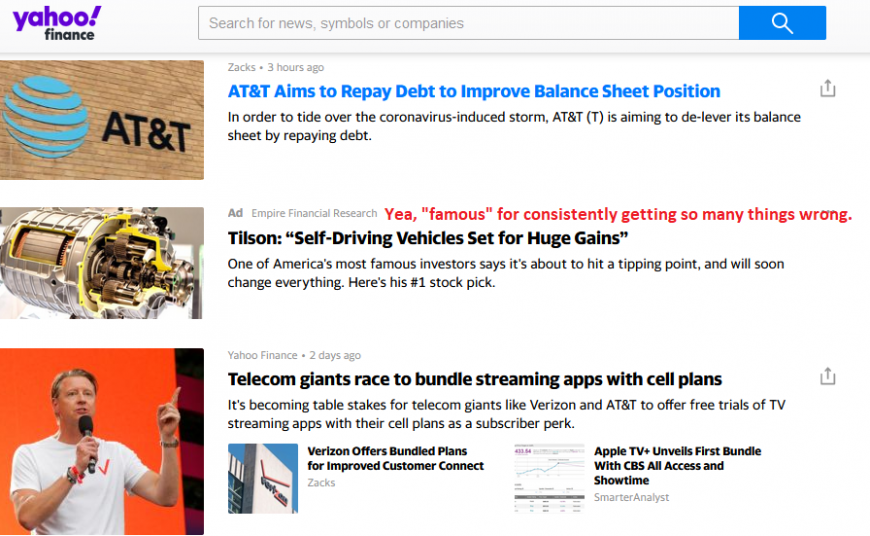Click the Verizon building thumbnail

[x=262, y=478]
